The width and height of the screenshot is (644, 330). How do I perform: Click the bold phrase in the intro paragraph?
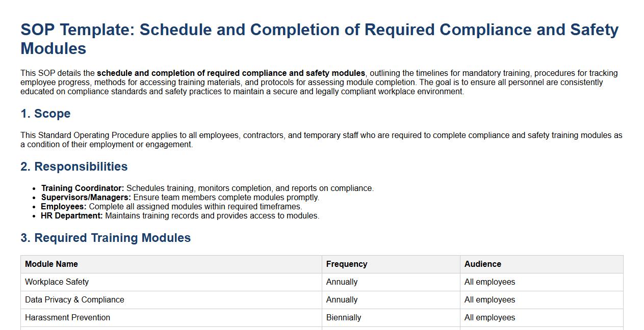tap(231, 73)
